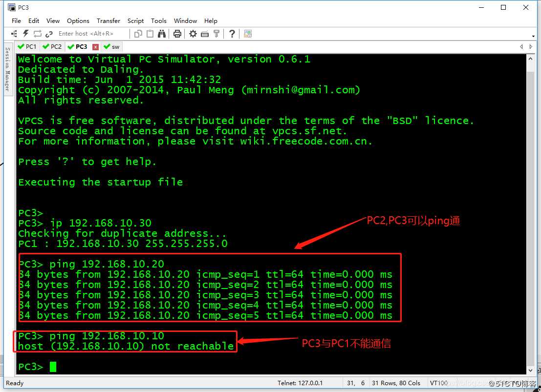This screenshot has height=392, width=541.
Task: Open the View menu
Action: tap(53, 21)
